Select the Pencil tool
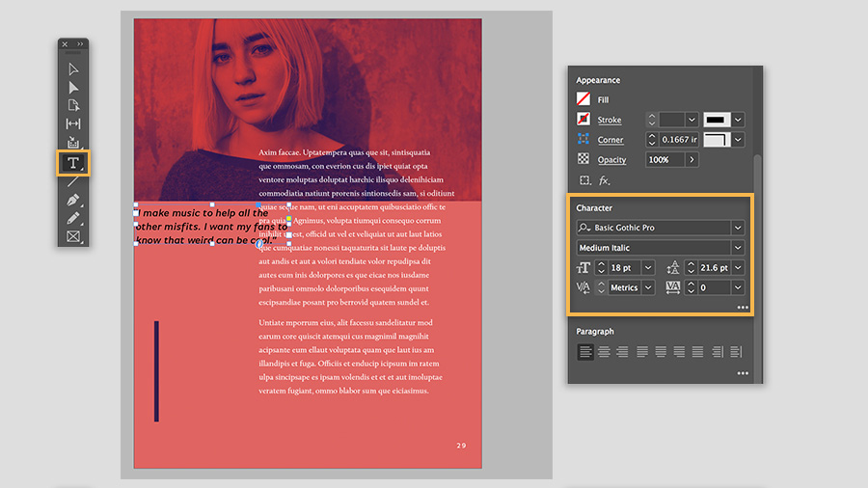 (73, 218)
